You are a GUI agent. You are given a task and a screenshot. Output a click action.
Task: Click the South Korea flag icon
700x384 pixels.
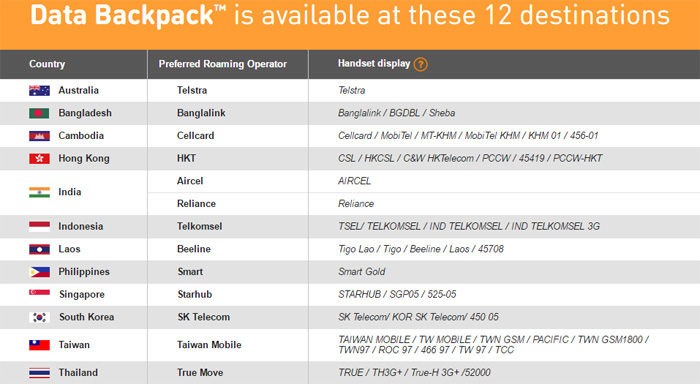pyautogui.click(x=39, y=317)
